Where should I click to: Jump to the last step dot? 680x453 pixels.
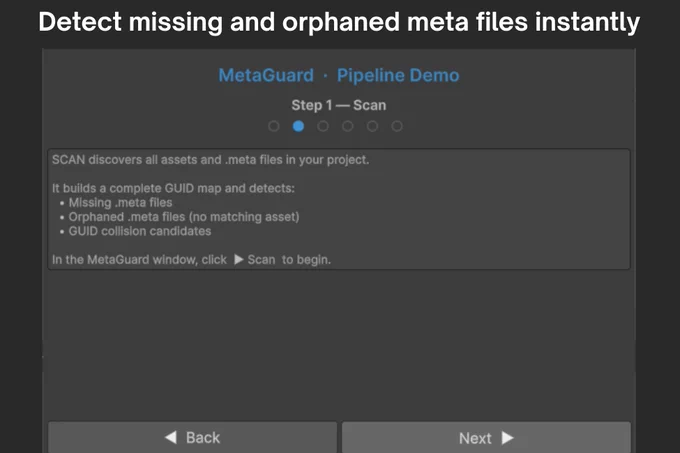397,126
